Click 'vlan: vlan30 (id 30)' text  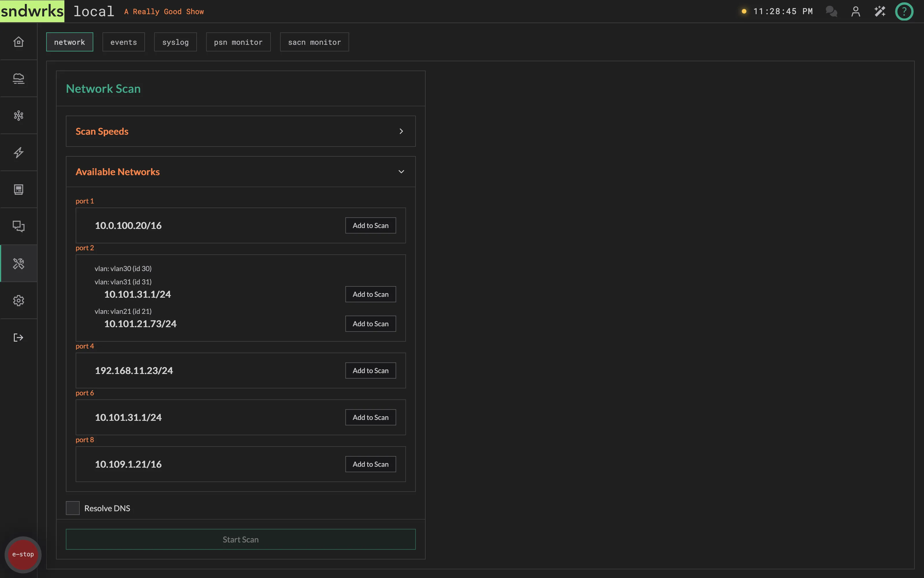click(123, 269)
